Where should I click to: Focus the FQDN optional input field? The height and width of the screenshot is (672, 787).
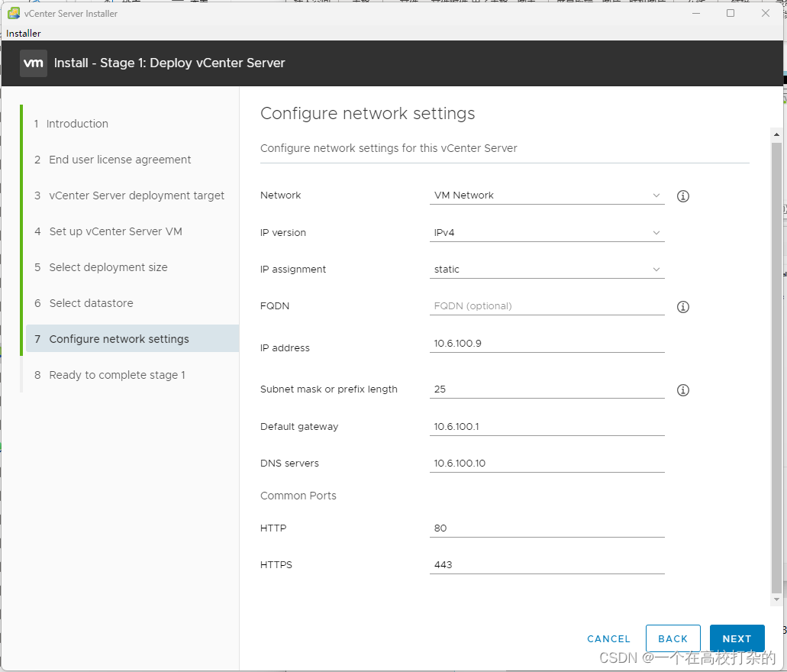[547, 306]
